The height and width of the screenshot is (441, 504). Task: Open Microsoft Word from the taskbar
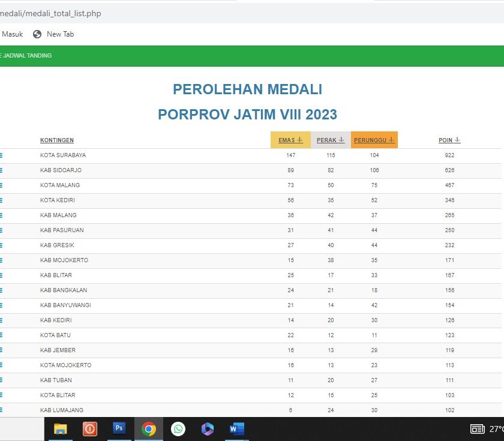pyautogui.click(x=237, y=429)
